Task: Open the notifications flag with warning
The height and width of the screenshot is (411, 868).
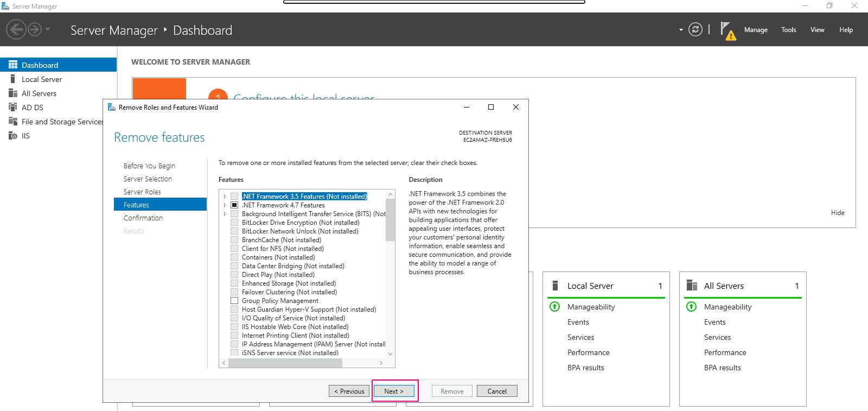Action: pyautogui.click(x=727, y=31)
